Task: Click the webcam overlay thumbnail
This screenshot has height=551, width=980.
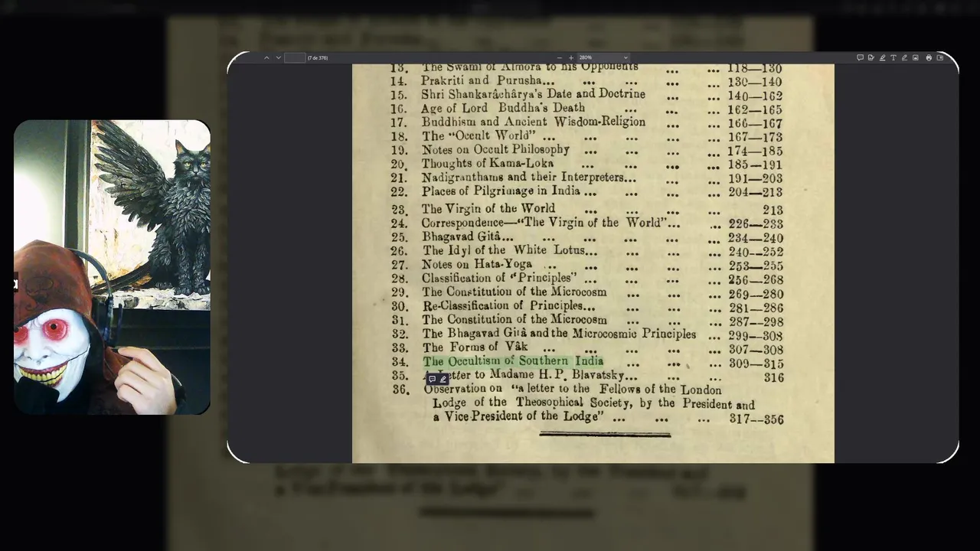Action: pyautogui.click(x=112, y=267)
